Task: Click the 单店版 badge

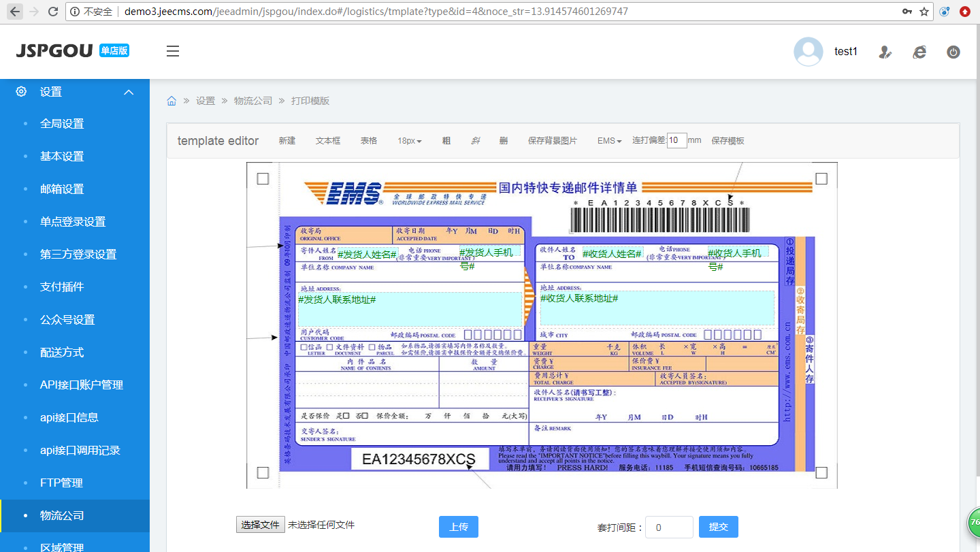Action: [x=114, y=50]
